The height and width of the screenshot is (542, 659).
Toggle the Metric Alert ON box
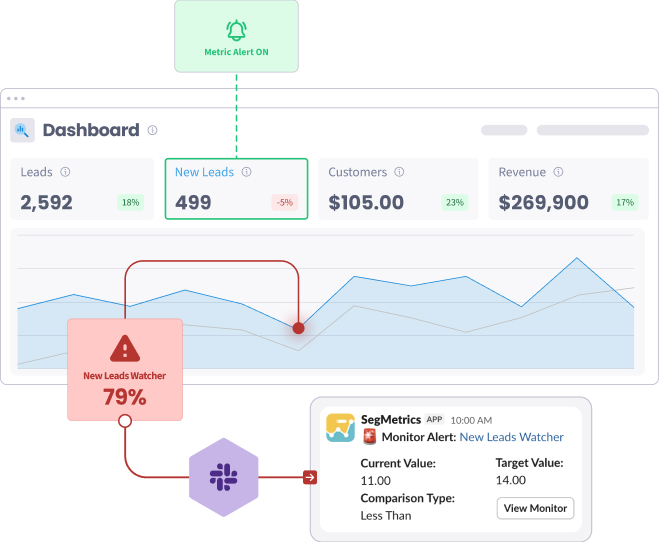coord(236,37)
